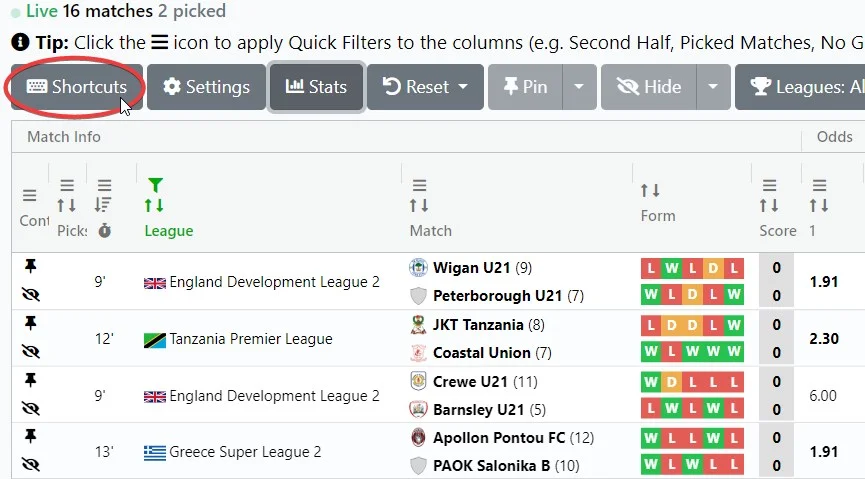Viewport: 865px width, 479px height.
Task: Toggle the Stats button
Action: click(x=316, y=87)
